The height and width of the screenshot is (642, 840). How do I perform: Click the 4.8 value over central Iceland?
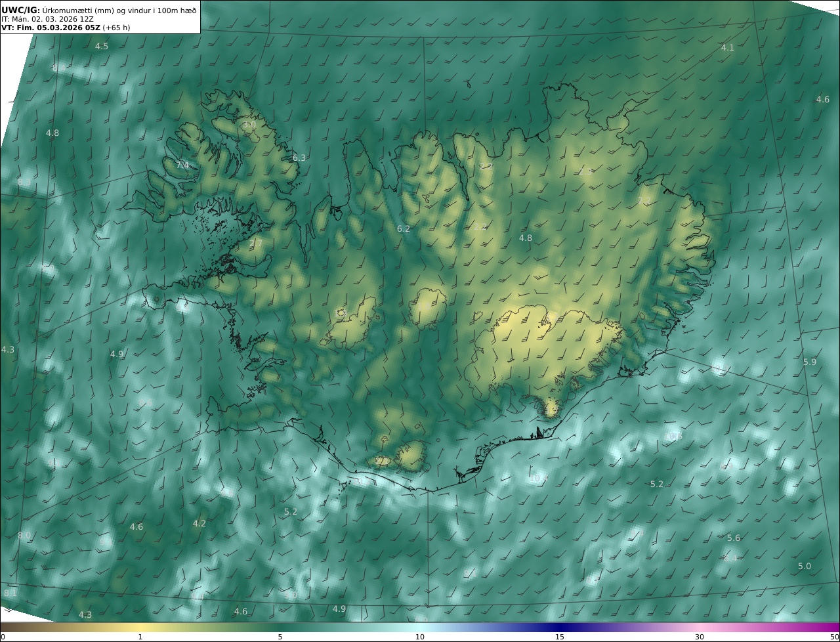pos(526,238)
